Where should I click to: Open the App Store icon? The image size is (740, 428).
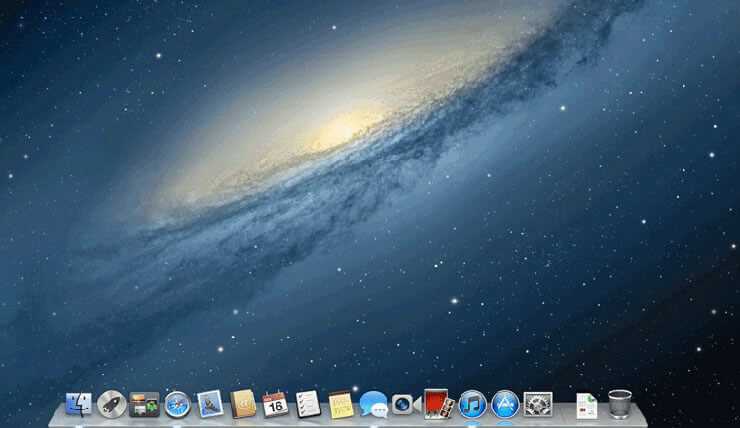tap(505, 404)
